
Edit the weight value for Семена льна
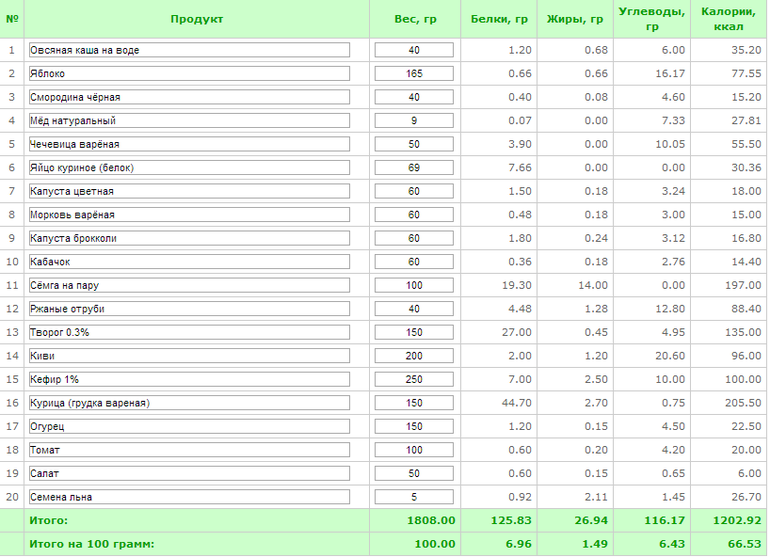click(x=414, y=497)
